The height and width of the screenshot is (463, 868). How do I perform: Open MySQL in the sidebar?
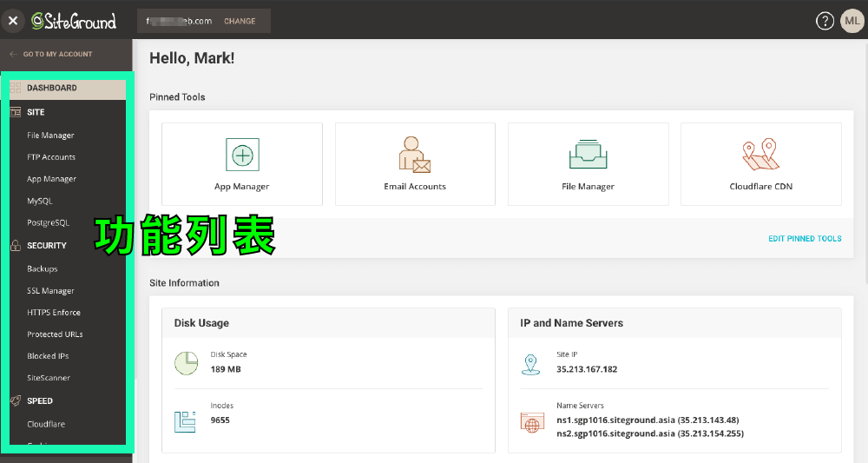(x=40, y=201)
